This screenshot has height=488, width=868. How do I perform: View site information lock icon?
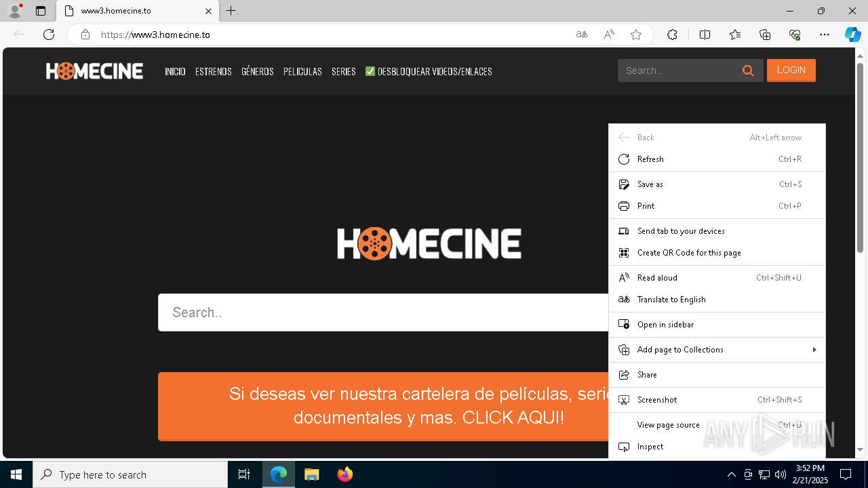point(85,35)
